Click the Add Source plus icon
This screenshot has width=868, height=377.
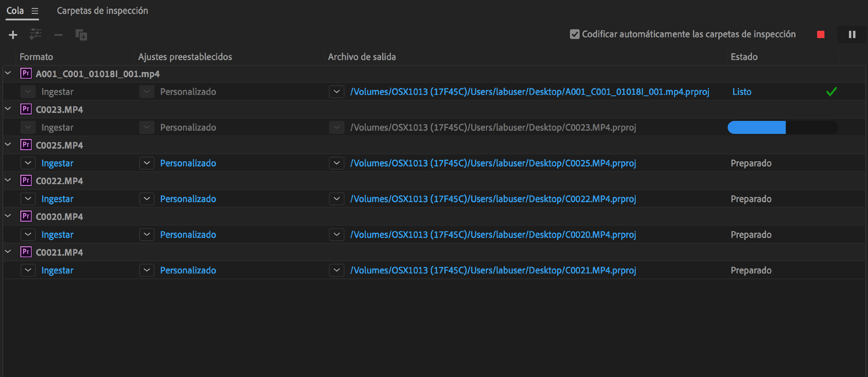click(x=13, y=35)
